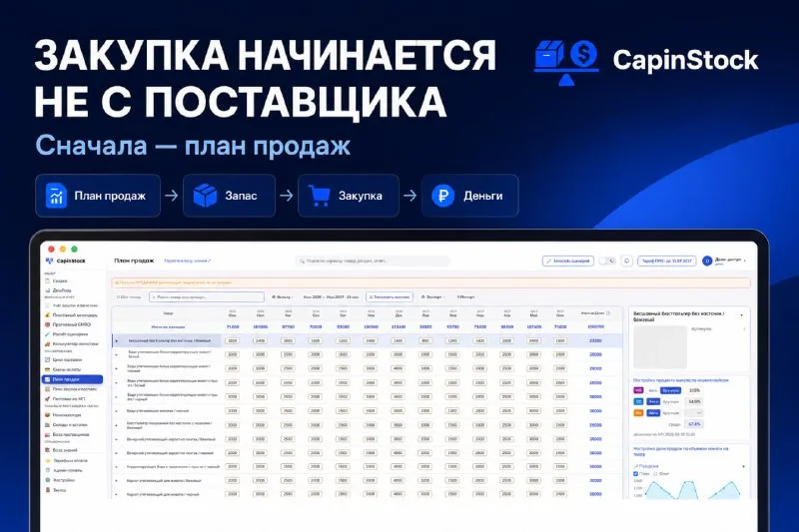Screen dimensions: 799x532
Task: Open the Экспорт dropdown
Action: click(433, 296)
